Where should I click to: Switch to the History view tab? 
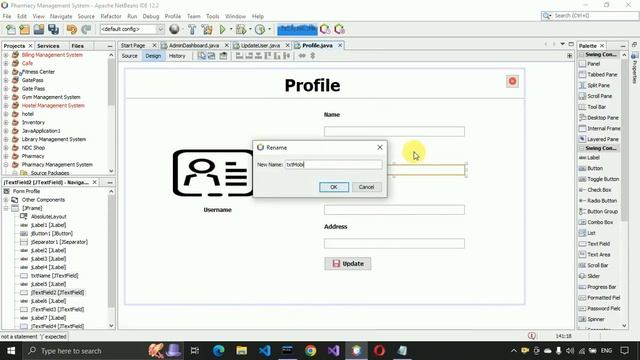(177, 56)
